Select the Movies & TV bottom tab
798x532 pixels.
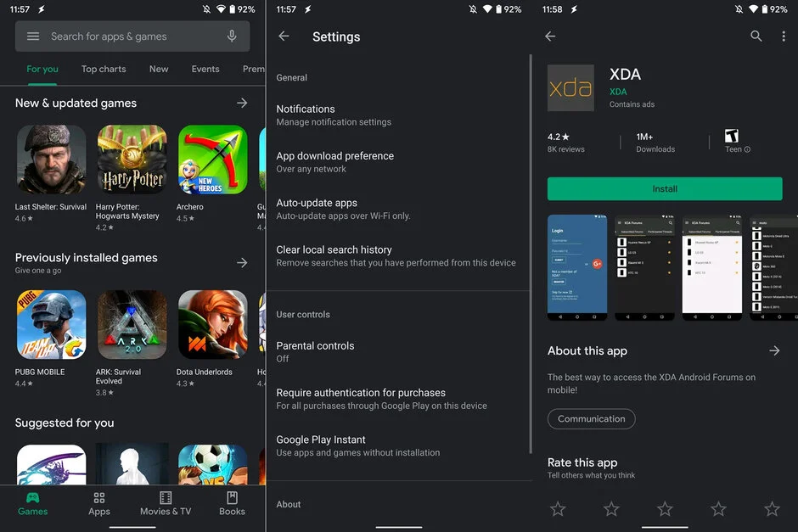tap(166, 503)
